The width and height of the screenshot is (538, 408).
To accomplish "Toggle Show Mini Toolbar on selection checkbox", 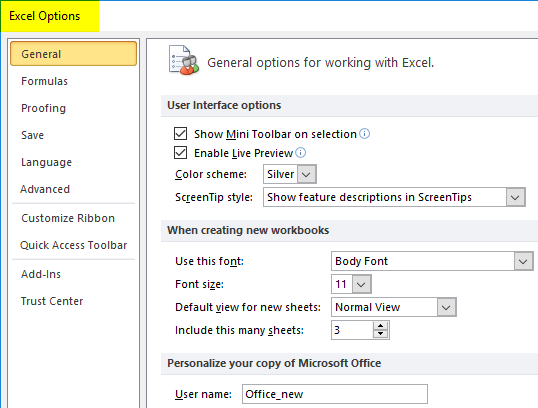I will pyautogui.click(x=180, y=133).
